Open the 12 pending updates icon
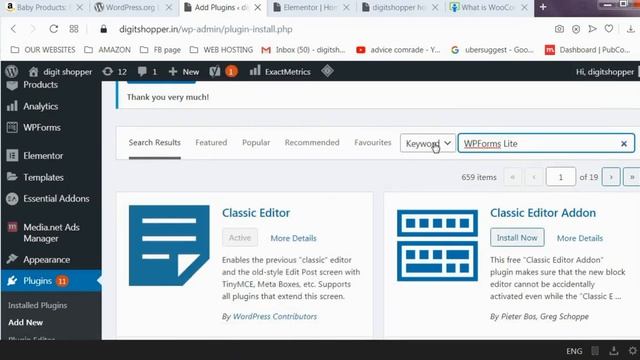Viewport: 640px width, 360px height. pyautogui.click(x=115, y=72)
